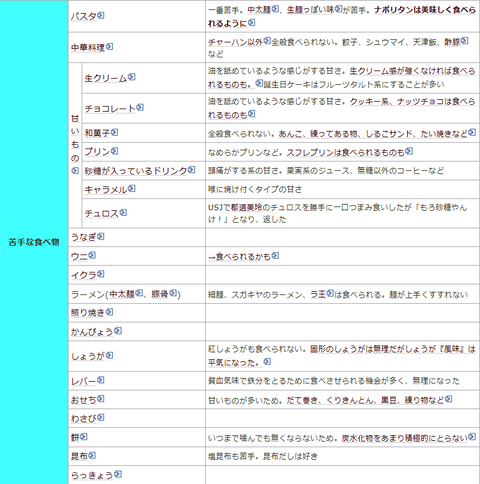This screenshot has height=484, width=480.
Task: Click the レバー description about 貧血気味
Action: point(334,381)
